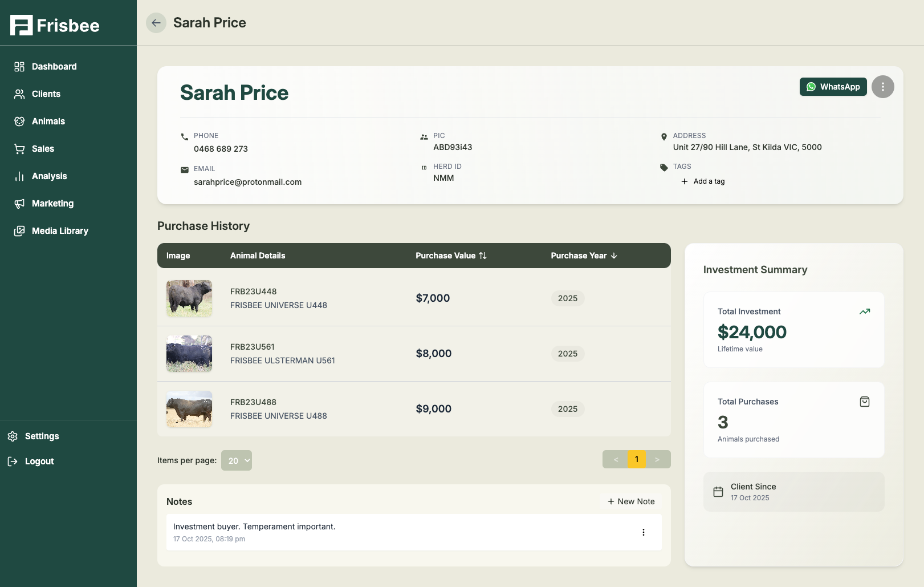The width and height of the screenshot is (924, 587).
Task: Click the Settings gear icon
Action: pos(13,436)
